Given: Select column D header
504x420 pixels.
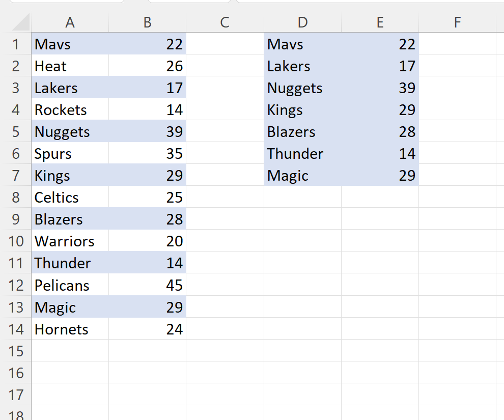Looking at the screenshot, I should [303, 22].
